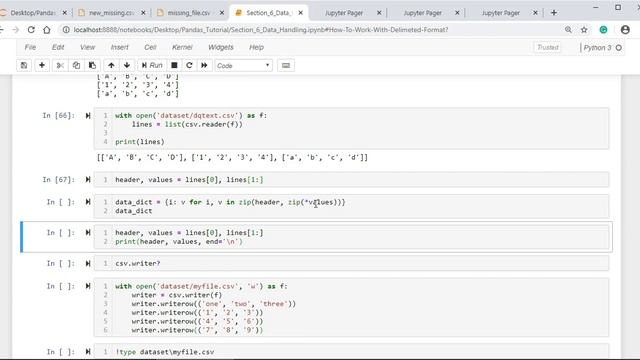Screen dimensions: 640x360
Task: Paste cells below icon
Action: 92,65
